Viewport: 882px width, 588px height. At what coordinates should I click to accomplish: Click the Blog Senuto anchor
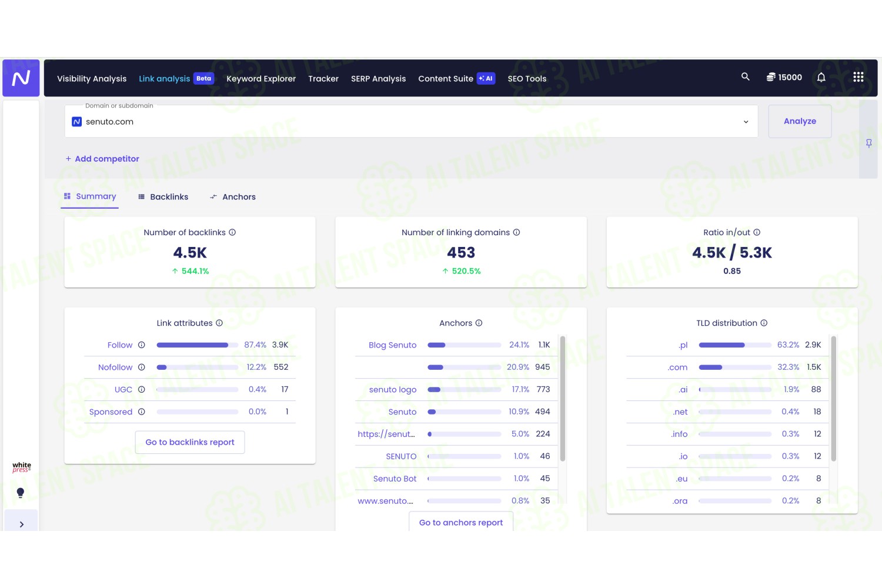click(392, 345)
